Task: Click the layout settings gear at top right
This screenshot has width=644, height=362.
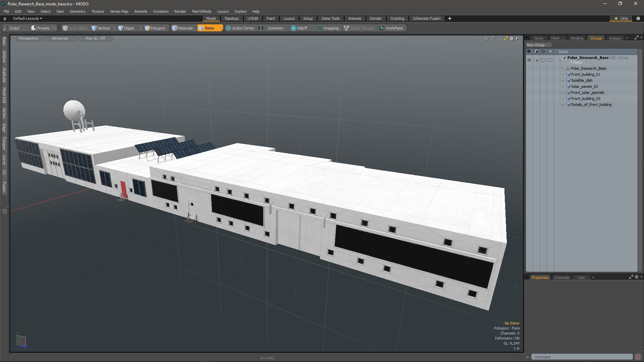Action: 638,18
